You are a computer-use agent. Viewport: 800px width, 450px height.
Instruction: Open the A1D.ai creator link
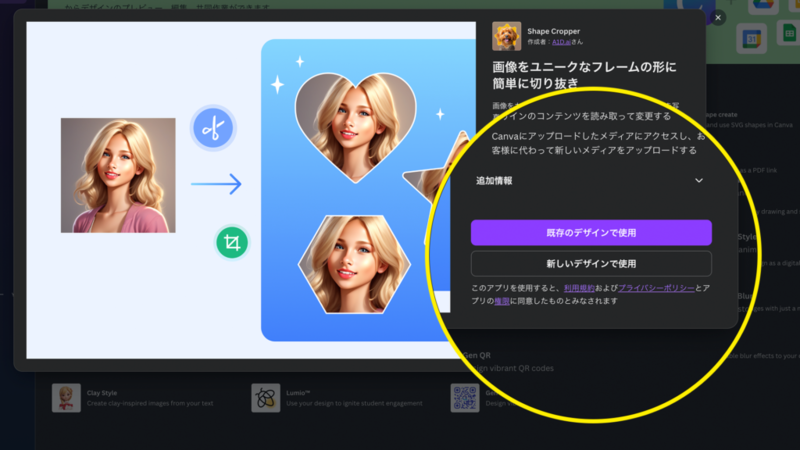pyautogui.click(x=561, y=42)
